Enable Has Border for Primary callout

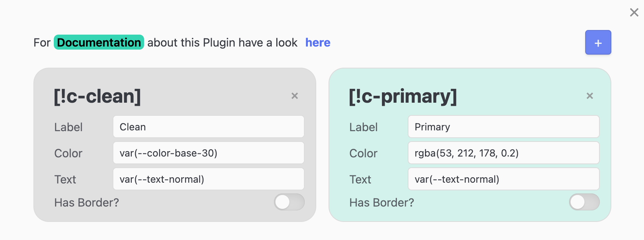coord(584,202)
